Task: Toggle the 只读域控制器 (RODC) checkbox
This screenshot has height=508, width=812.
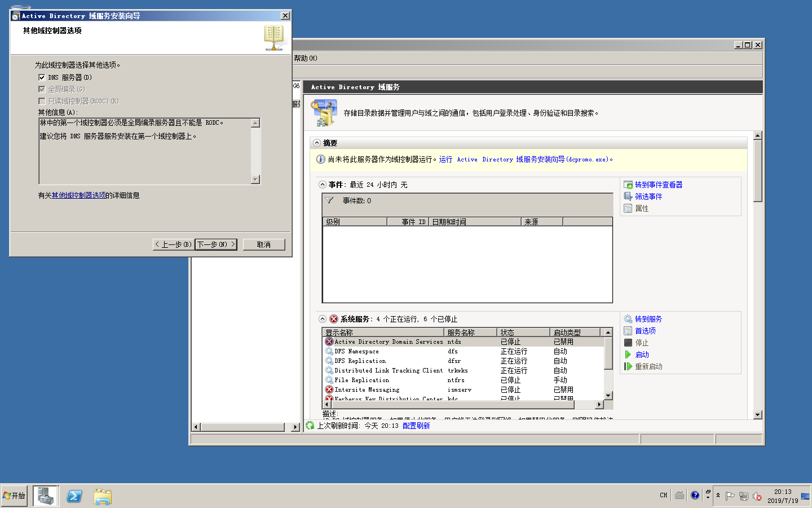Action: click(42, 101)
